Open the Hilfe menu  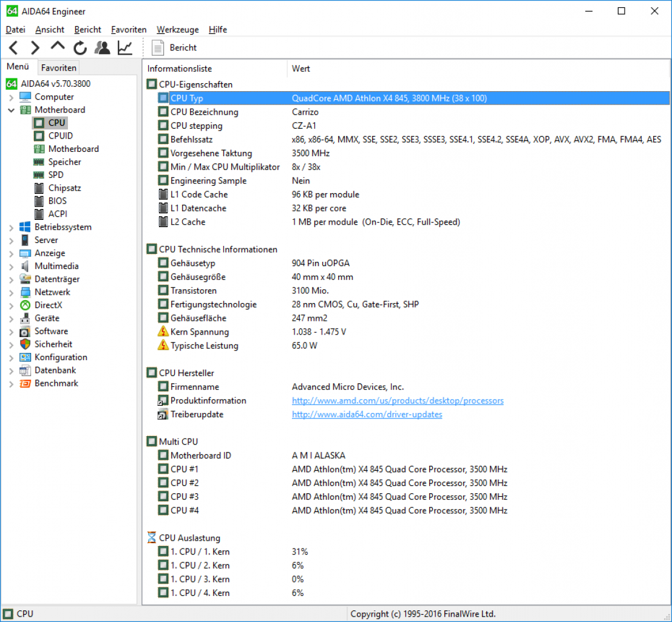(218, 30)
